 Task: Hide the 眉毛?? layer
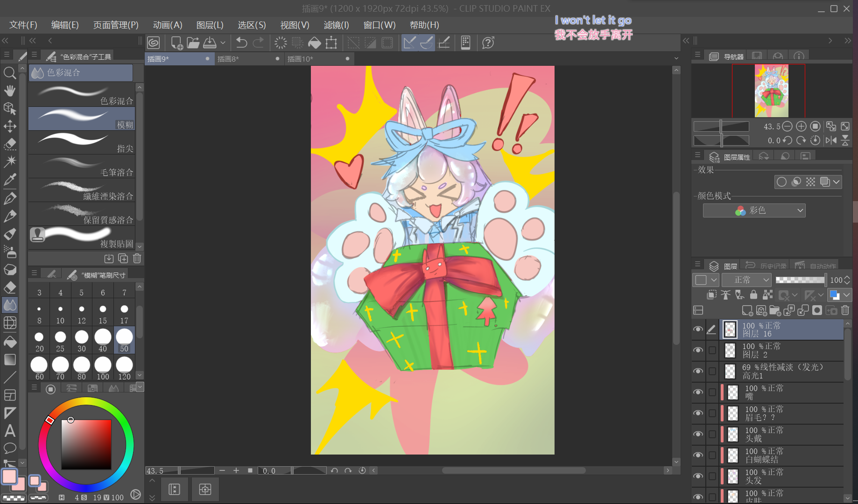point(698,413)
